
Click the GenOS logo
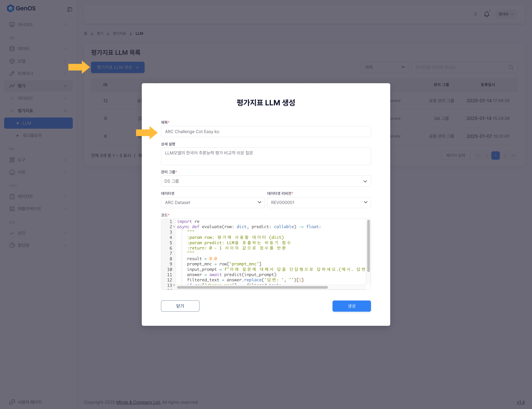coord(21,8)
